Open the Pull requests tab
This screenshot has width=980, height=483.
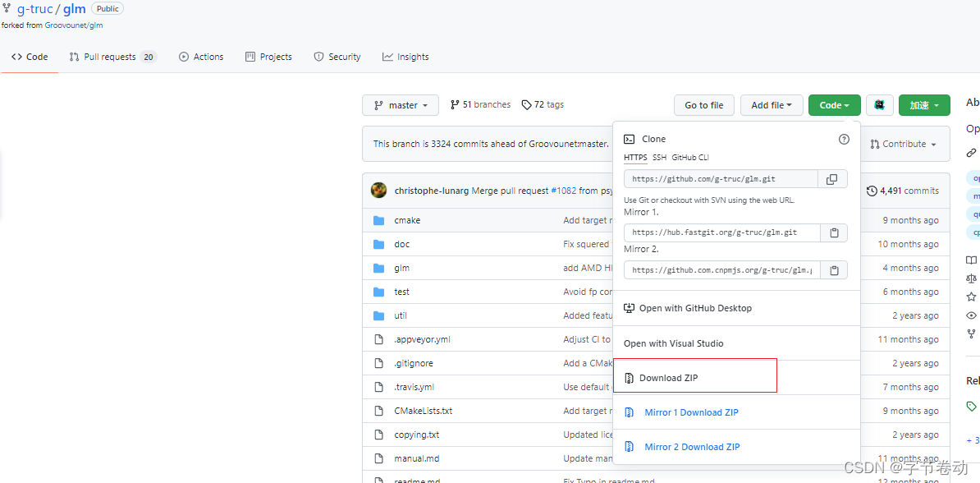point(112,57)
